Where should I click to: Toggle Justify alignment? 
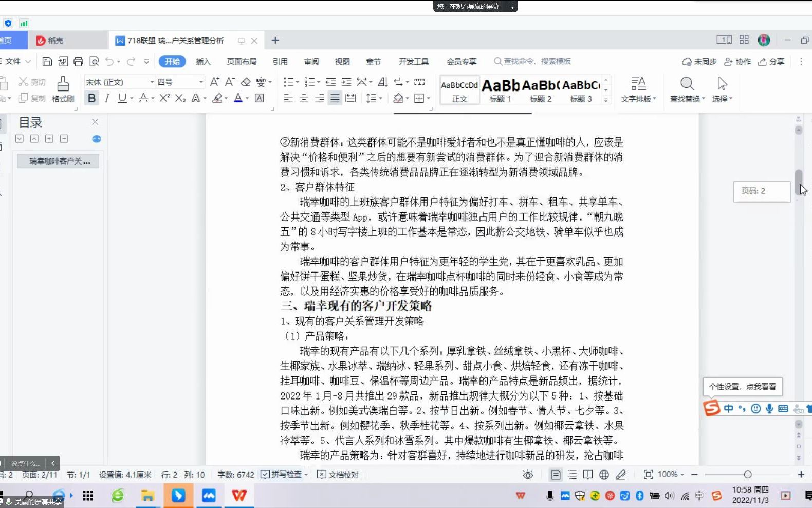pyautogui.click(x=335, y=98)
